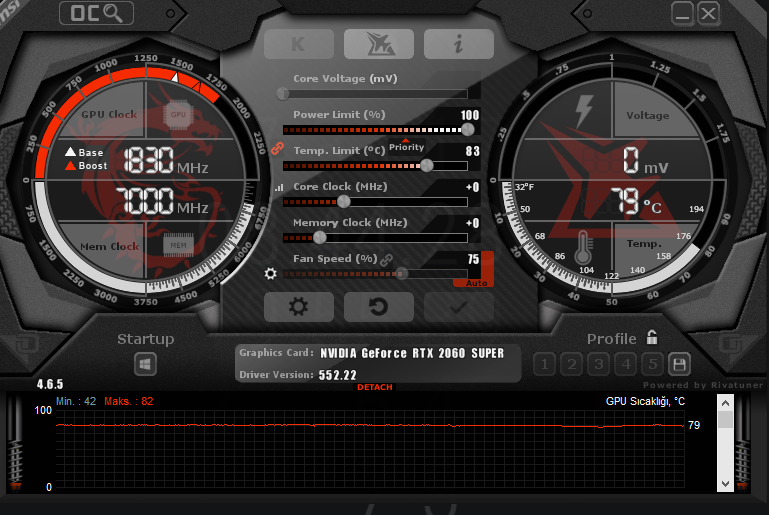Click the monitoring graph scrollbar thumb

tap(725, 419)
